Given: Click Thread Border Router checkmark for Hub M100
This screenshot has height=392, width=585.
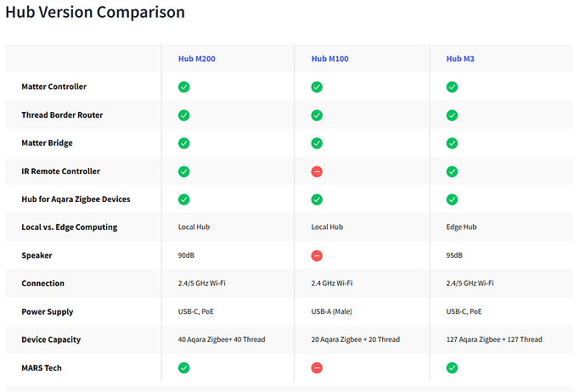Looking at the screenshot, I should (317, 115).
